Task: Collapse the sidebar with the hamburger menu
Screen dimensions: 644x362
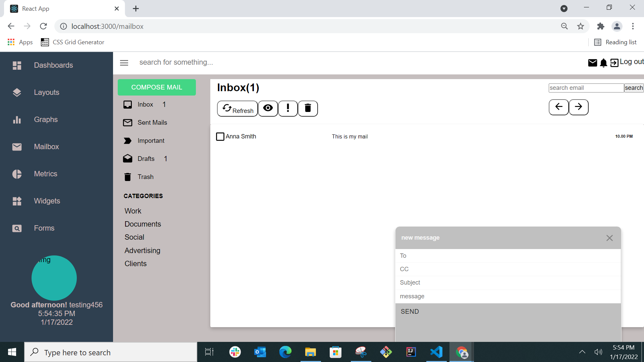Action: coord(124,63)
